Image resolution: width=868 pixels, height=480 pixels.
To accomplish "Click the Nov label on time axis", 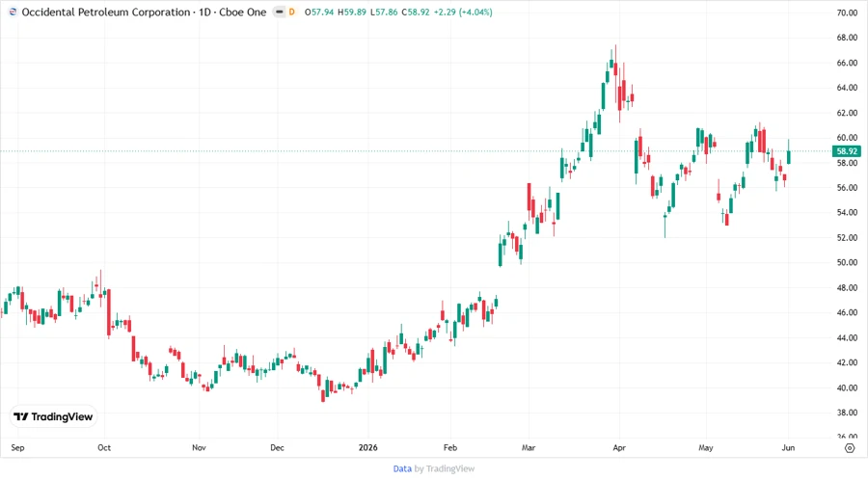I will tap(199, 447).
